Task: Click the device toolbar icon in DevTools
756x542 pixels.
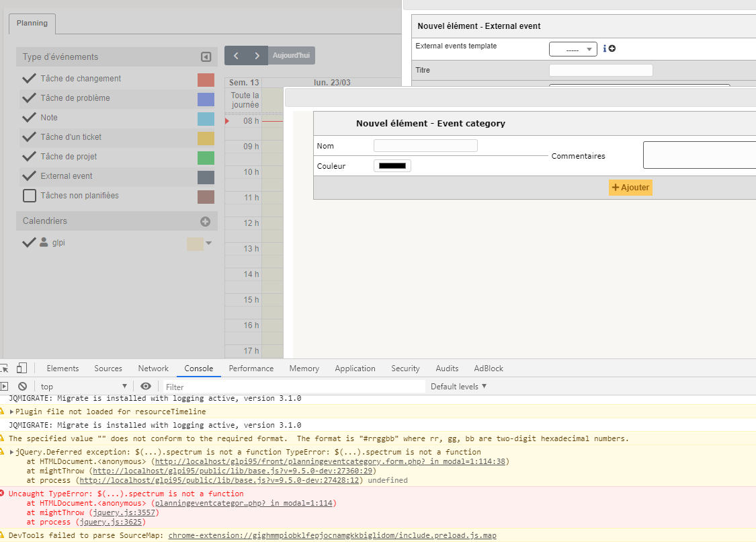Action: [x=22, y=368]
